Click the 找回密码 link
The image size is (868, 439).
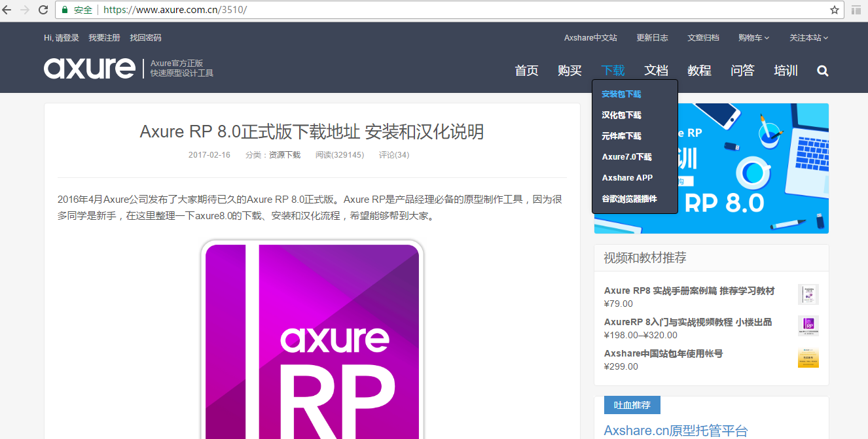145,38
